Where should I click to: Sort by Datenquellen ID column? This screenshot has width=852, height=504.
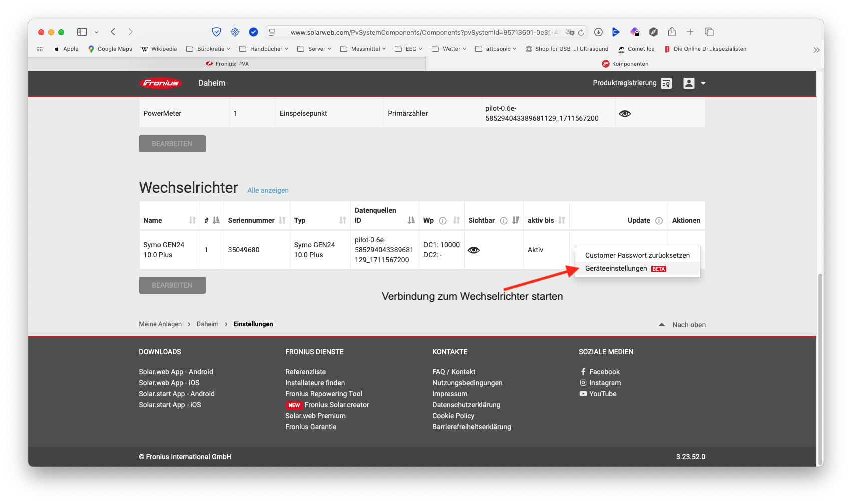pos(411,220)
